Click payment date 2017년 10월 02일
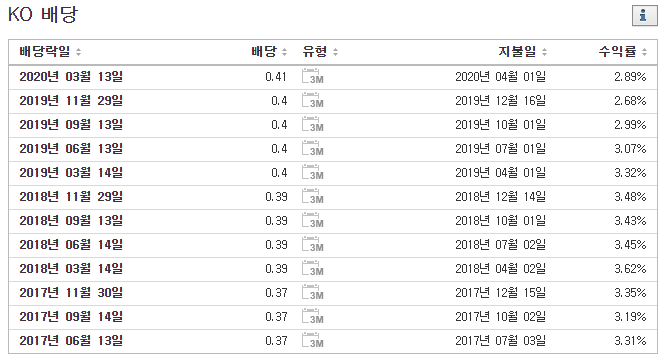 [x=500, y=316]
